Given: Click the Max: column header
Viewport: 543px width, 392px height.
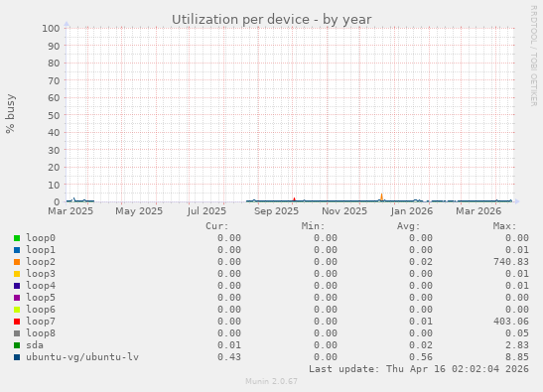Looking at the screenshot, I should (x=505, y=226).
